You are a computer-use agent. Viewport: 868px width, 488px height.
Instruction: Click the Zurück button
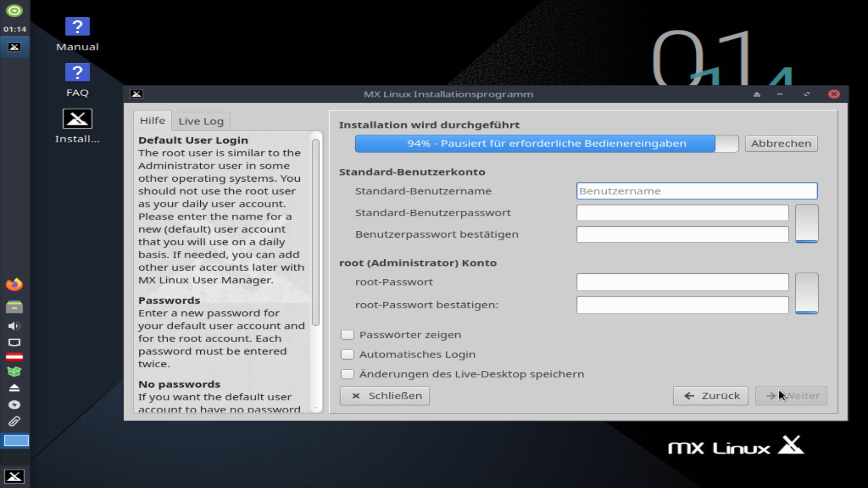point(710,396)
